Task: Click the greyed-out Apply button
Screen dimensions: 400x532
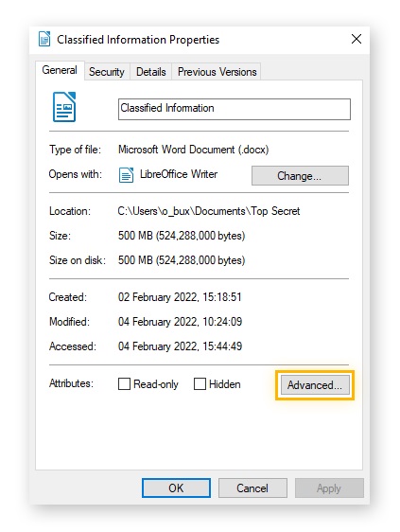Action: tap(329, 488)
